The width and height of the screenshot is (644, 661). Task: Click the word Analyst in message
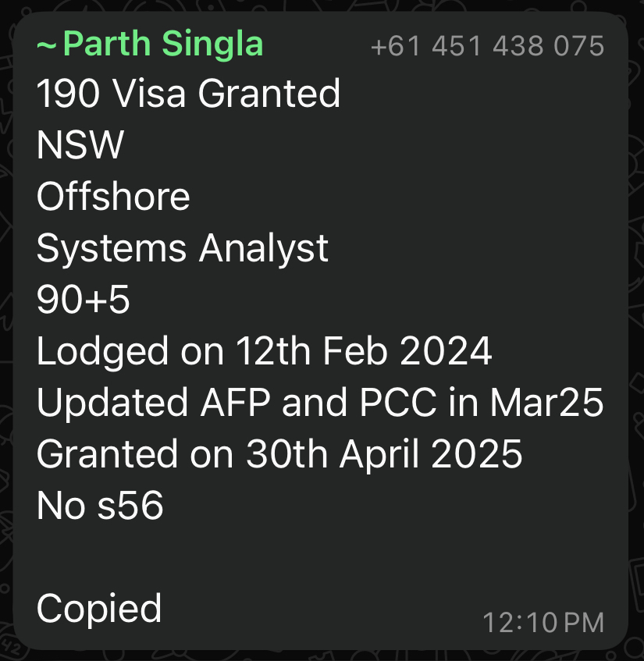tap(264, 250)
